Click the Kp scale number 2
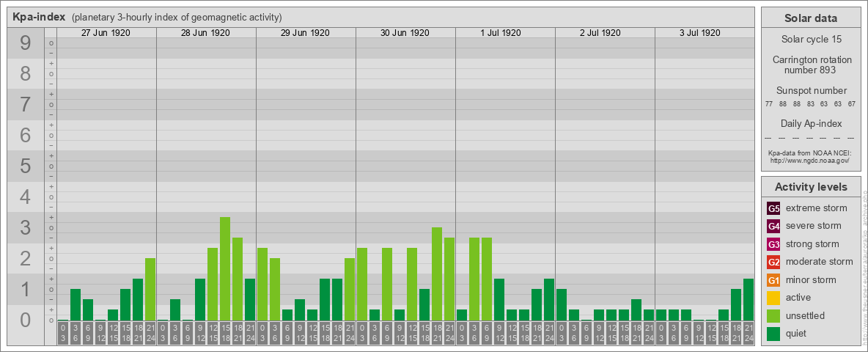The height and width of the screenshot is (352, 868). click(x=25, y=258)
